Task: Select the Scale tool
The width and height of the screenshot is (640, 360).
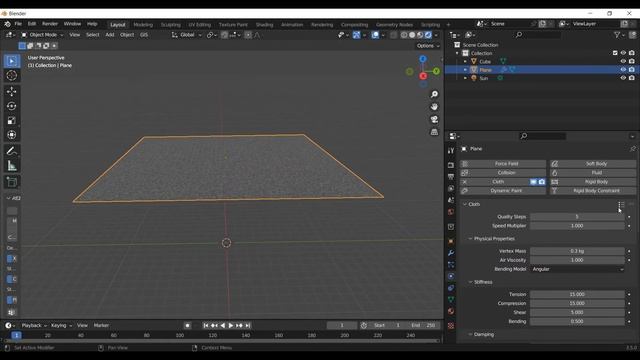Action: point(12,120)
